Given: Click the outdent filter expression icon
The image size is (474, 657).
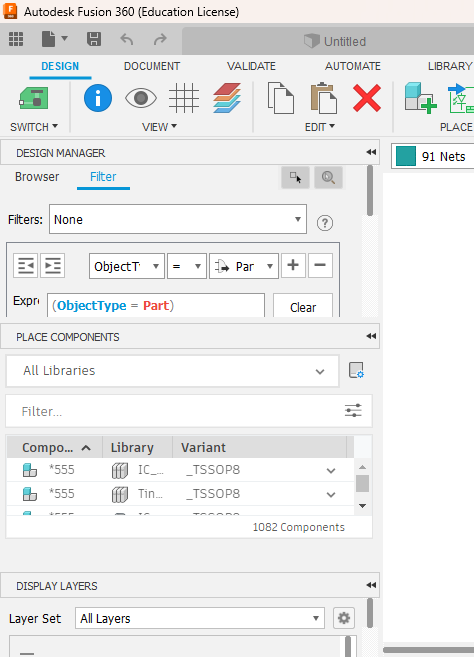Looking at the screenshot, I should pos(26,265).
